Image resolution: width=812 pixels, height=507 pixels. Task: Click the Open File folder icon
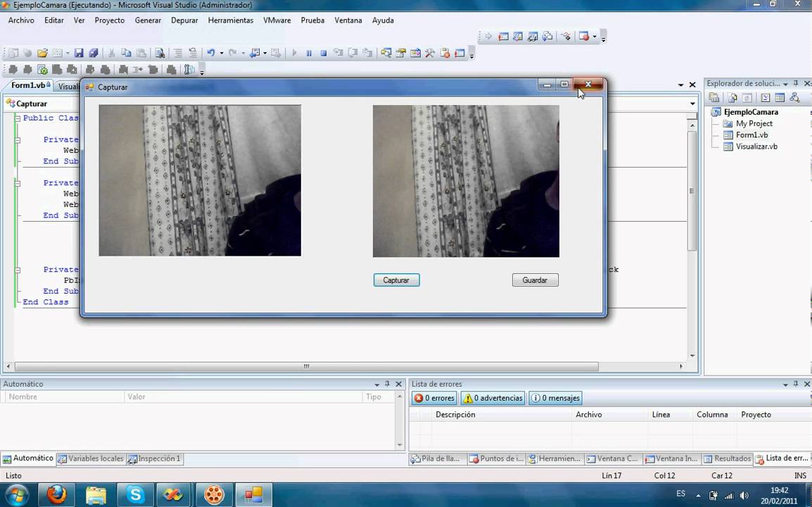click(x=42, y=53)
